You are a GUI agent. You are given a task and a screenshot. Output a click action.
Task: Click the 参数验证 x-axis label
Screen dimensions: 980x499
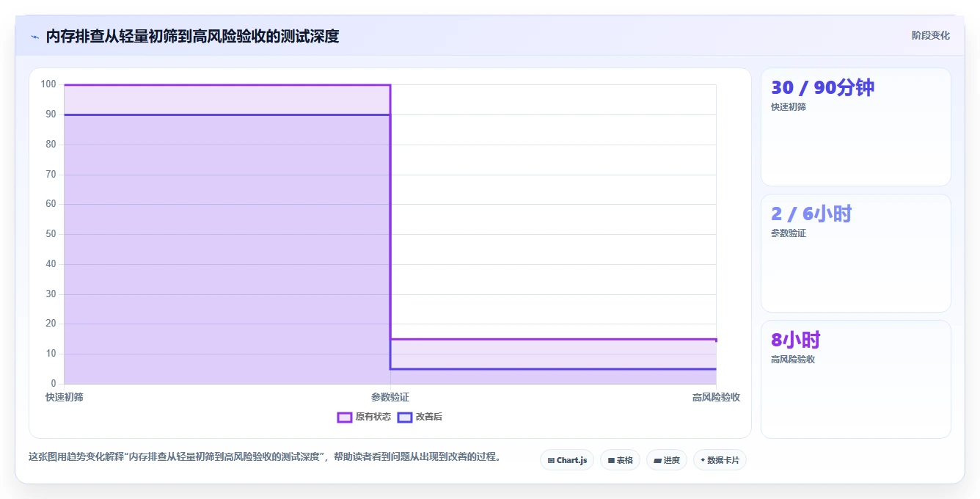pyautogui.click(x=390, y=397)
